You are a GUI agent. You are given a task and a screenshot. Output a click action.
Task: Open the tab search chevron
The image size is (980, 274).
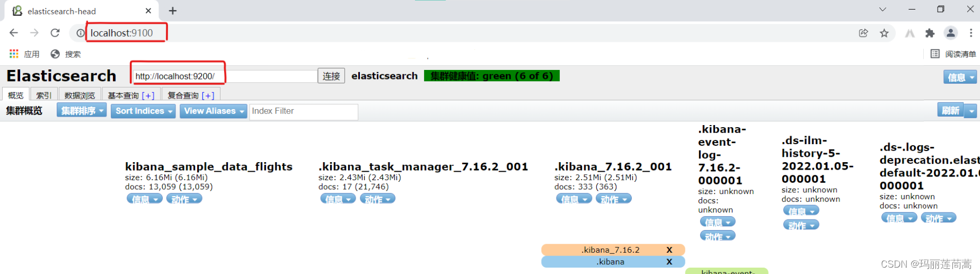click(882, 10)
